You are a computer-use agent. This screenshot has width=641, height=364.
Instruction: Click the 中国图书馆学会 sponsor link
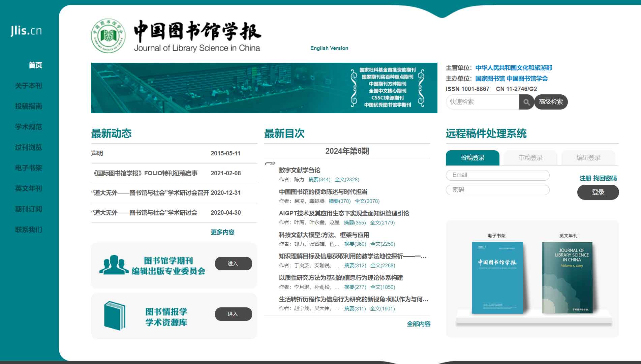coord(527,79)
